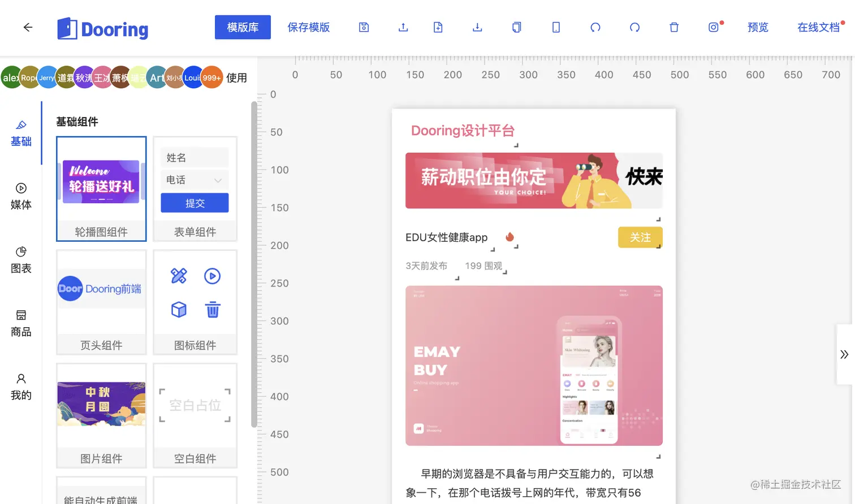Click the trash can icon in toolbar
Viewport: 855px width, 504px height.
pos(674,27)
